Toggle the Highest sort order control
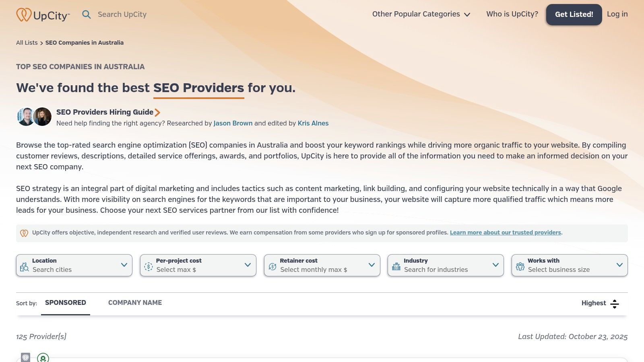The width and height of the screenshot is (644, 362). tap(614, 304)
